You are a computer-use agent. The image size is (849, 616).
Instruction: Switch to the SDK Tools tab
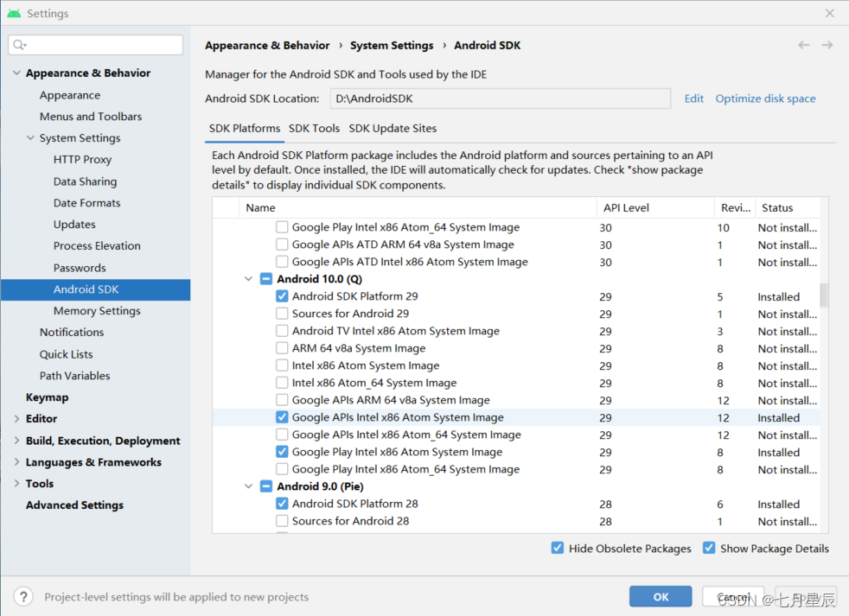pos(314,129)
